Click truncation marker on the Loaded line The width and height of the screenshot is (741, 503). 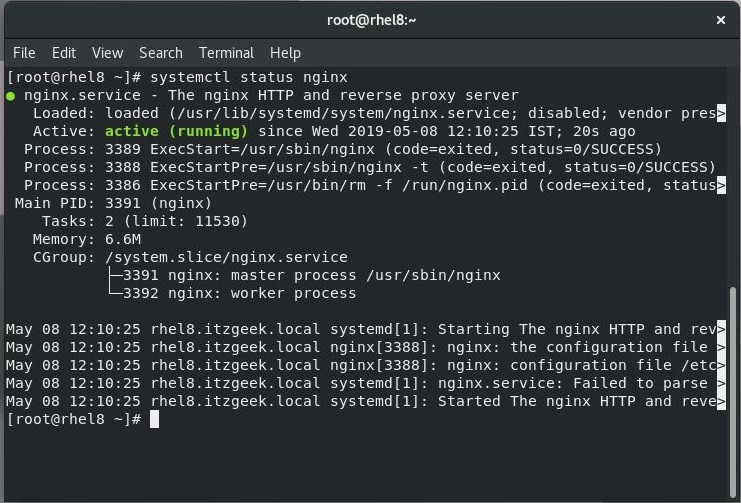[721, 113]
